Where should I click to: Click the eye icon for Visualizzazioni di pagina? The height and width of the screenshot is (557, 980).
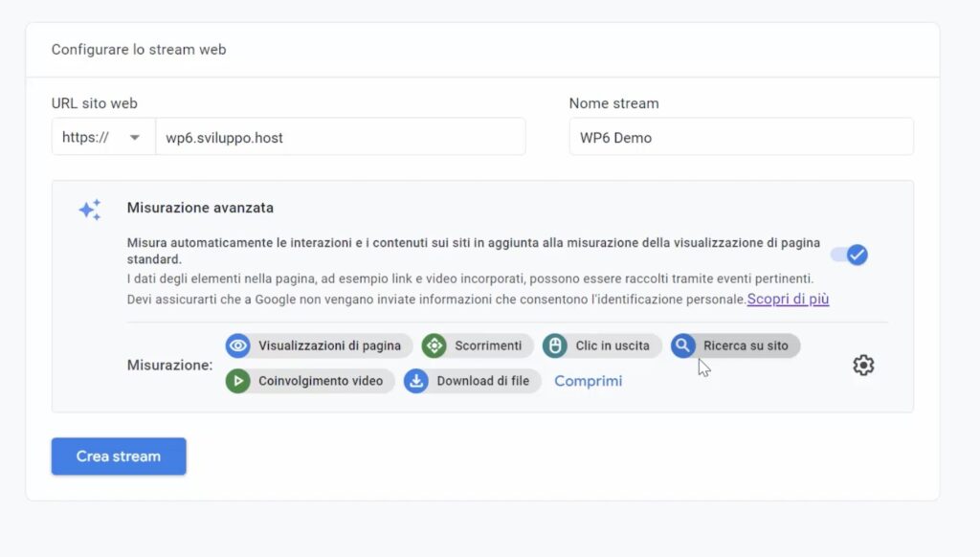point(238,345)
